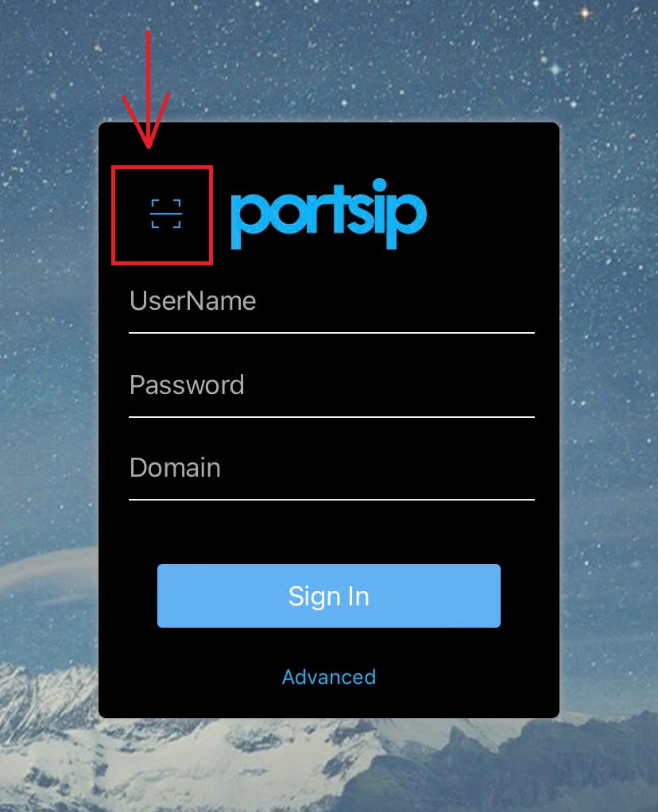Activate the Domain input field

point(331,469)
